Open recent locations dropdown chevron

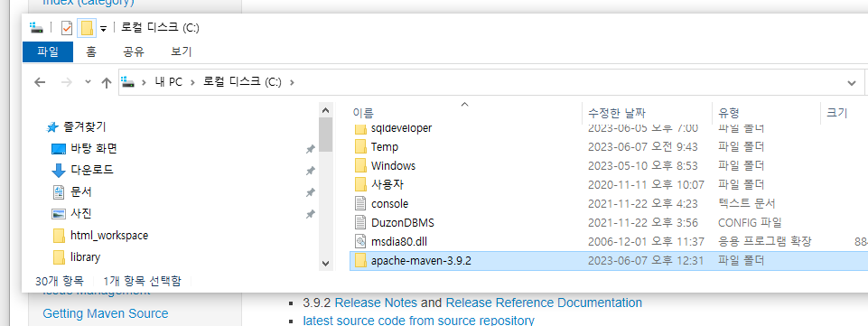[88, 82]
